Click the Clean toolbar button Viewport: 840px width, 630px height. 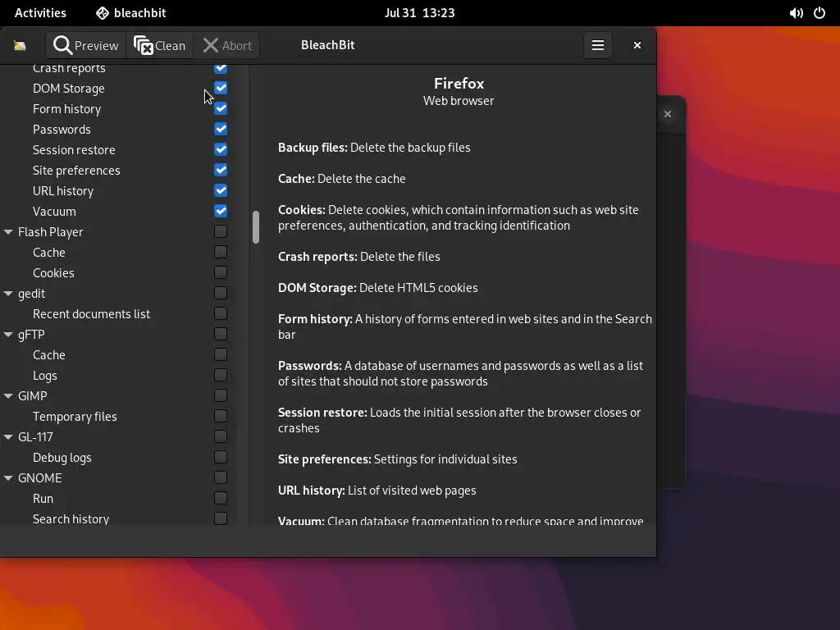160,46
